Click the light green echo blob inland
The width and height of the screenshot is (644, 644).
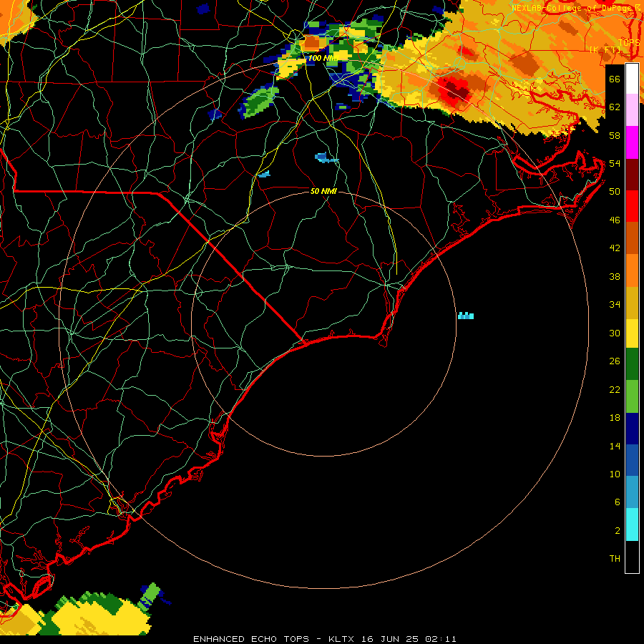259,102
